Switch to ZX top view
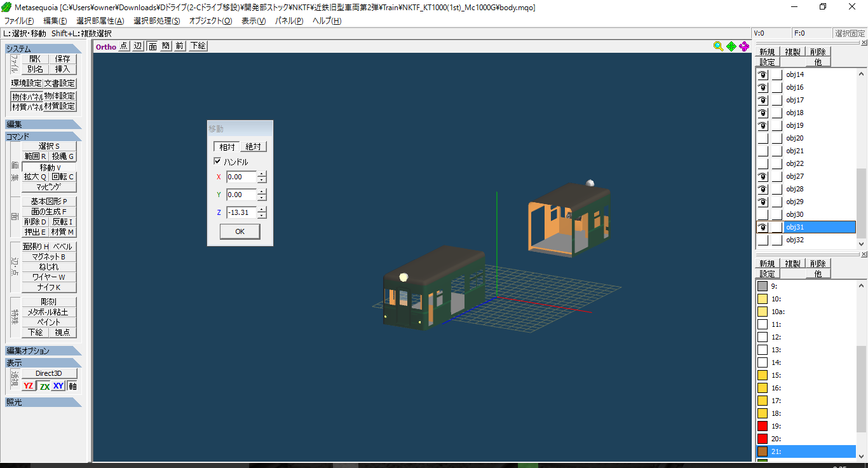 tap(44, 386)
